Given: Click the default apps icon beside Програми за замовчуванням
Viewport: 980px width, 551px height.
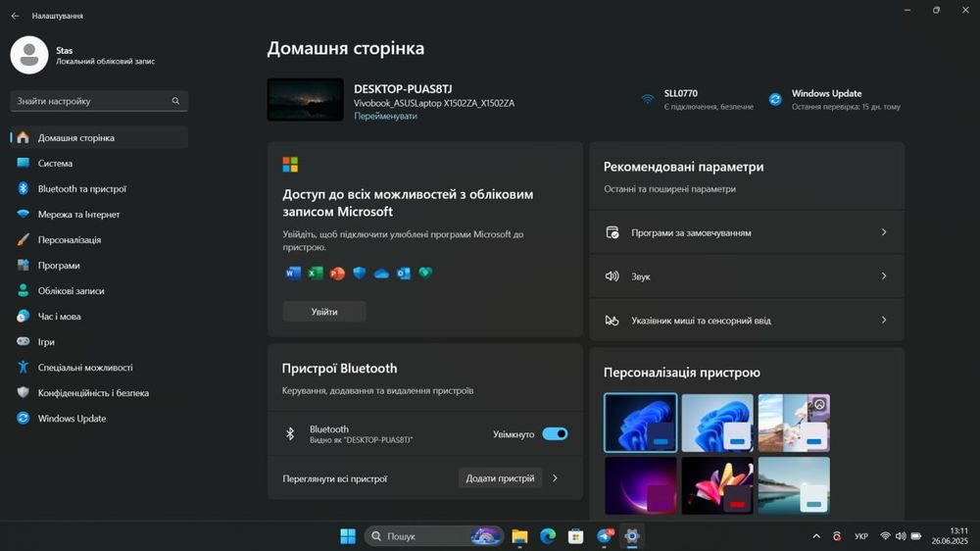Looking at the screenshot, I should 612,232.
